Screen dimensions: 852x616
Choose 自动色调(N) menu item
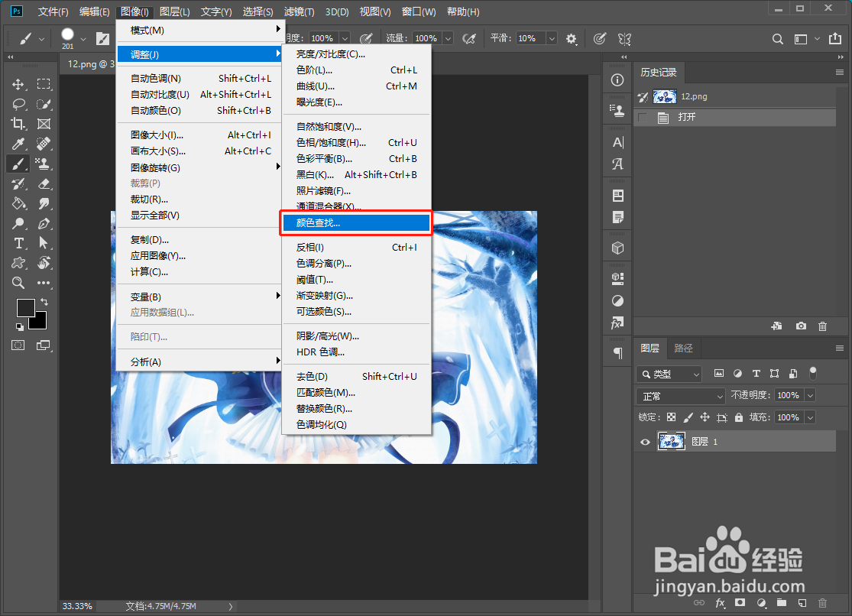point(199,78)
